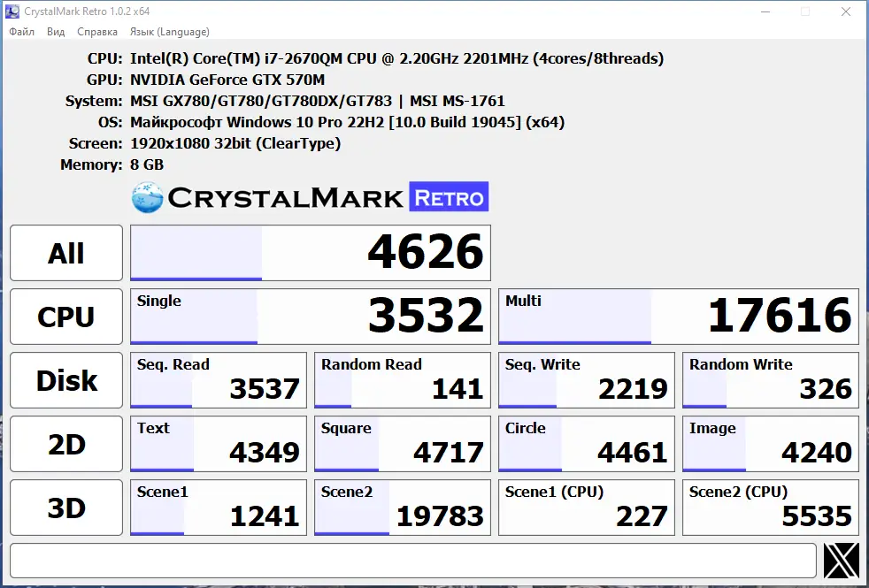Minimize the CrystalMark Retro window

(x=765, y=11)
